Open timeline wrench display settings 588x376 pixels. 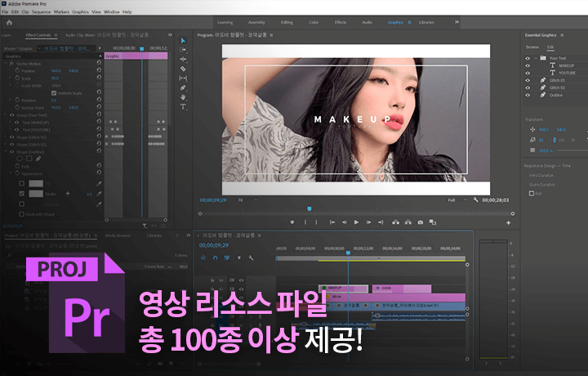[x=251, y=257]
